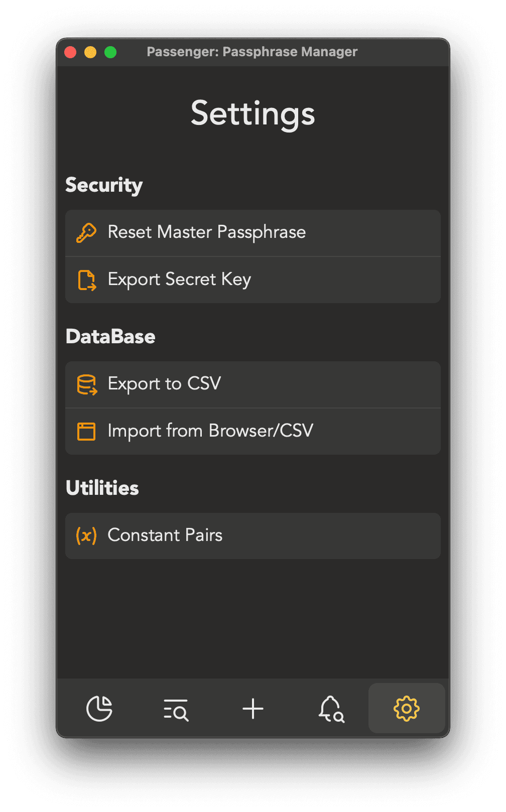Select Export Secret Key text
The image size is (506, 812).
coord(179,280)
